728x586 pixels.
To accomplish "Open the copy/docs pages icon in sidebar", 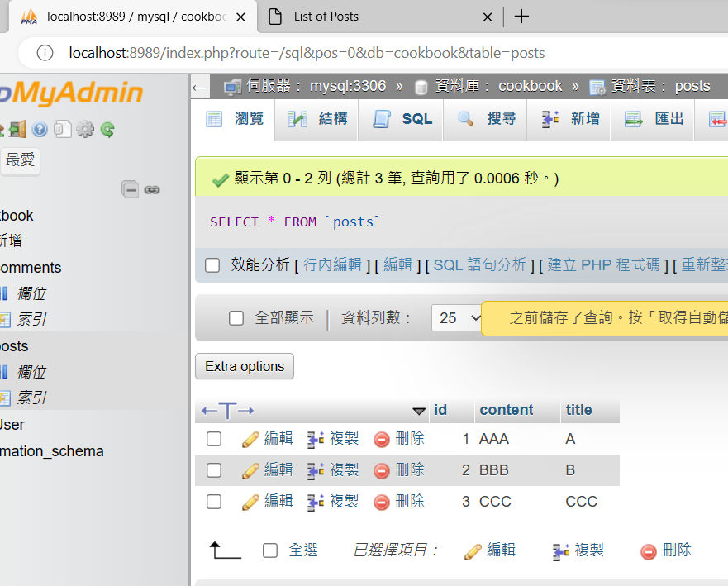I will click(x=62, y=129).
